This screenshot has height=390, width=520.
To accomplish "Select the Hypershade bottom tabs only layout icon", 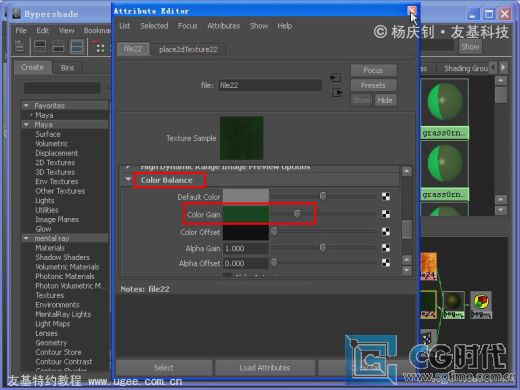I will [58, 47].
